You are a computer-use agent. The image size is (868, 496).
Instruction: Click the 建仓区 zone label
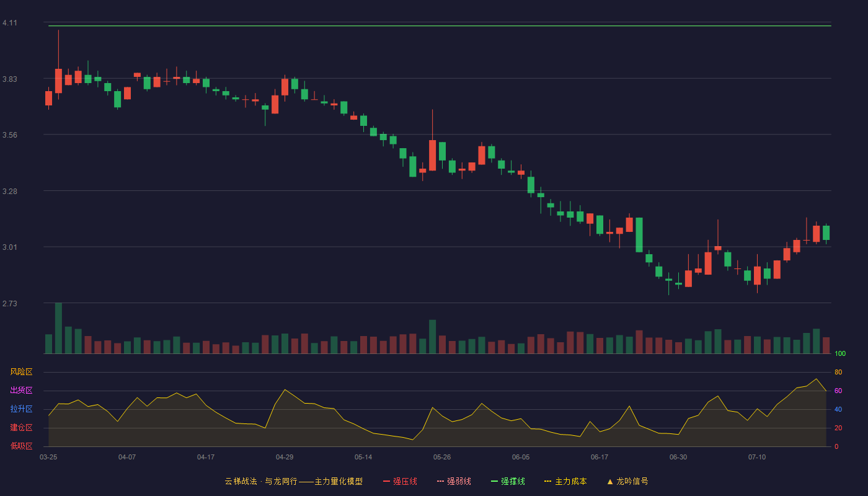pos(21,428)
